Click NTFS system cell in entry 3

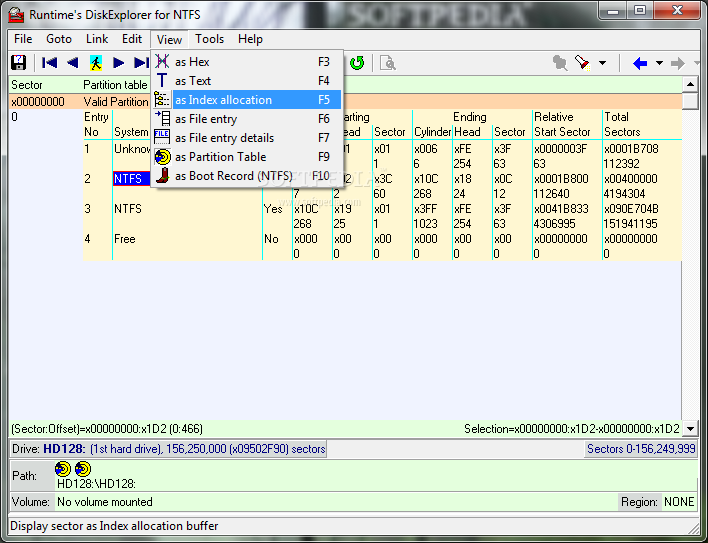(x=128, y=209)
